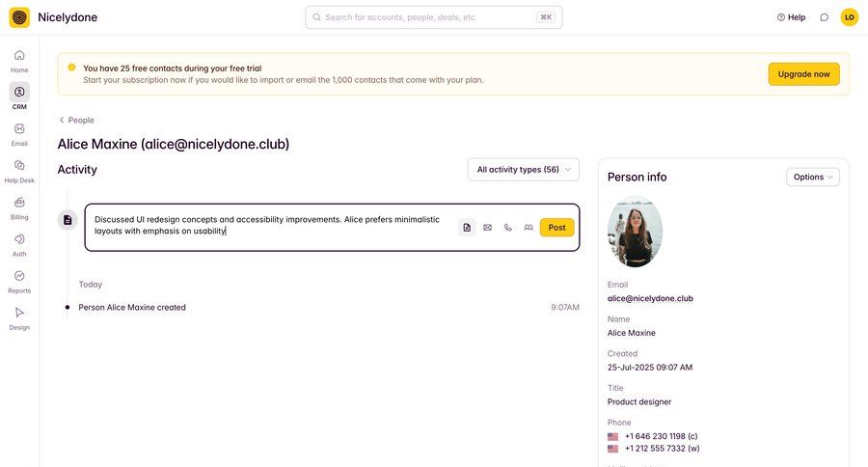868x467 pixels.
Task: Select the note activity type icon
Action: [x=467, y=227]
